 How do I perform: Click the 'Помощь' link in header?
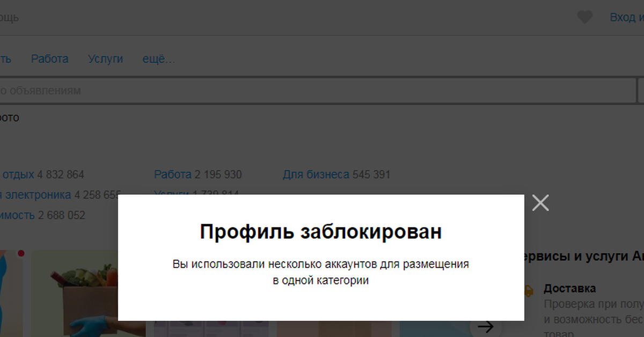(9, 17)
